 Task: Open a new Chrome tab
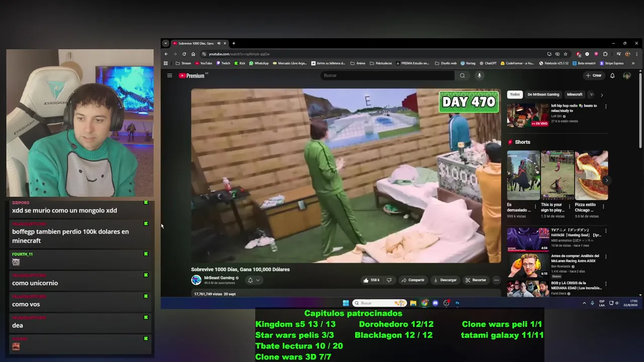point(233,43)
